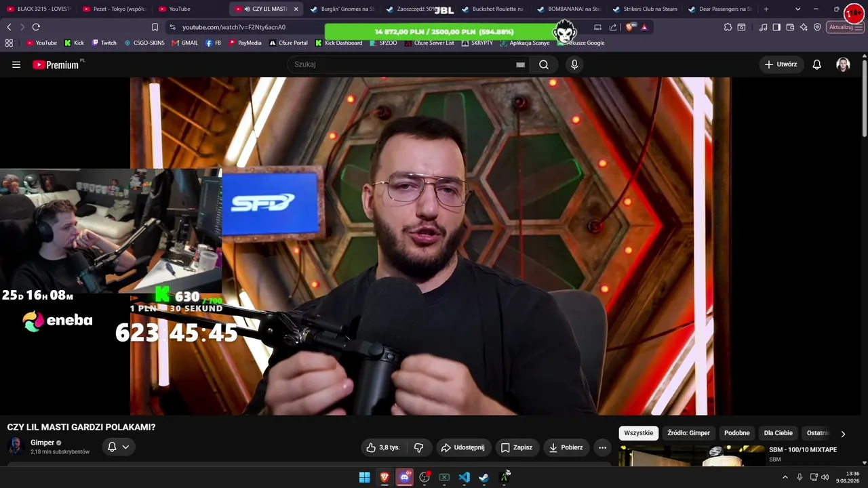Viewport: 868px width, 488px height.
Task: Switch to Pezet - Tokyo tab
Action: [115, 9]
